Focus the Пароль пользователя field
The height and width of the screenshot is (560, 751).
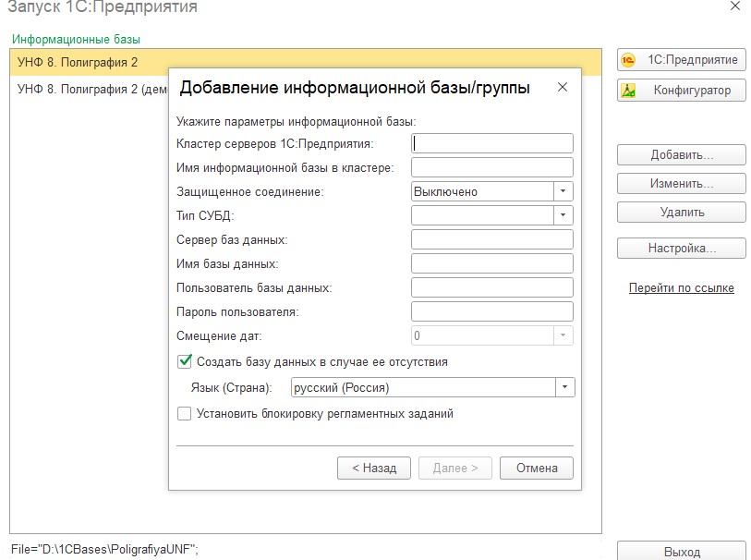coord(491,310)
